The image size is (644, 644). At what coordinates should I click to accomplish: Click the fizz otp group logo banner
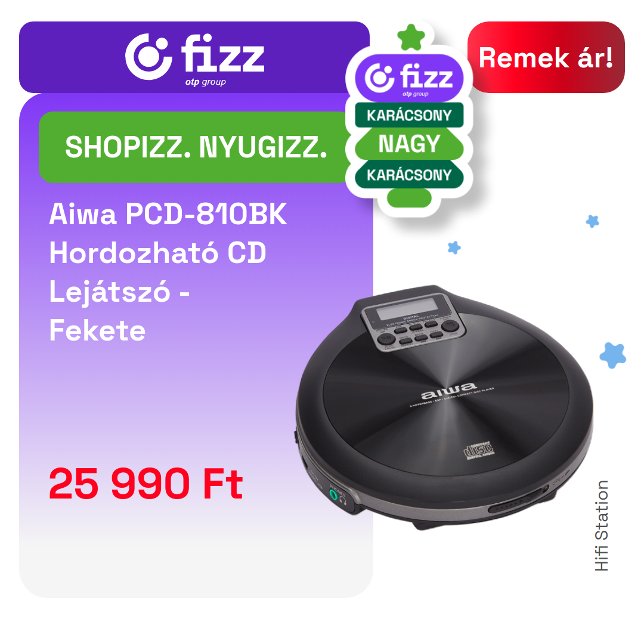[x=194, y=57]
